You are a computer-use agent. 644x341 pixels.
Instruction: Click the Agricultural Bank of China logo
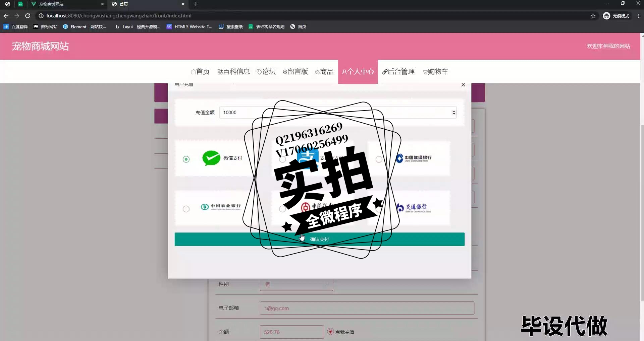click(221, 207)
